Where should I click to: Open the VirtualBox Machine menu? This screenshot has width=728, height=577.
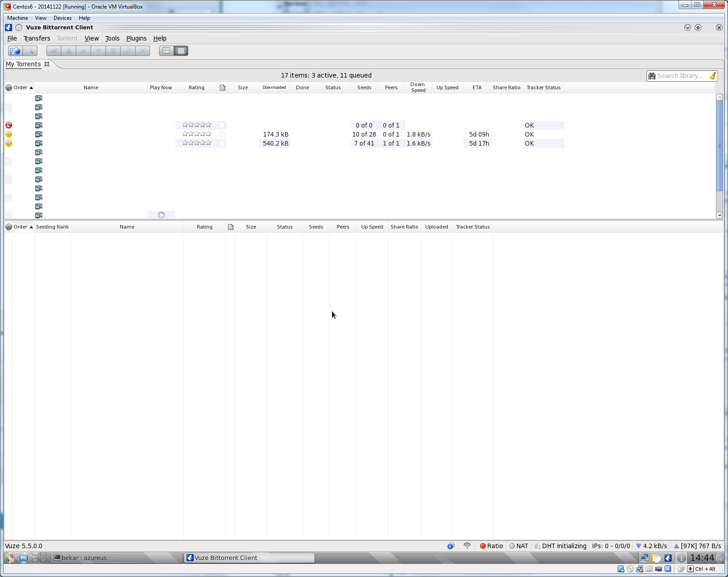tap(18, 18)
